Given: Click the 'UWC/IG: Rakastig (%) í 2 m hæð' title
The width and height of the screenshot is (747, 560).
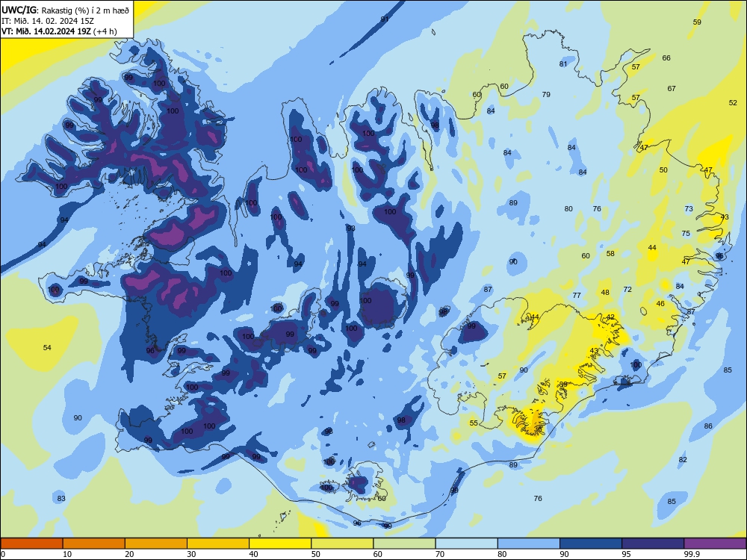Looking at the screenshot, I should point(65,10).
